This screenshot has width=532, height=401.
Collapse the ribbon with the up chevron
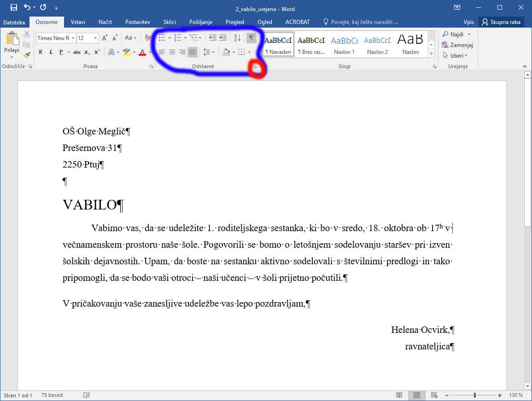[x=525, y=66]
